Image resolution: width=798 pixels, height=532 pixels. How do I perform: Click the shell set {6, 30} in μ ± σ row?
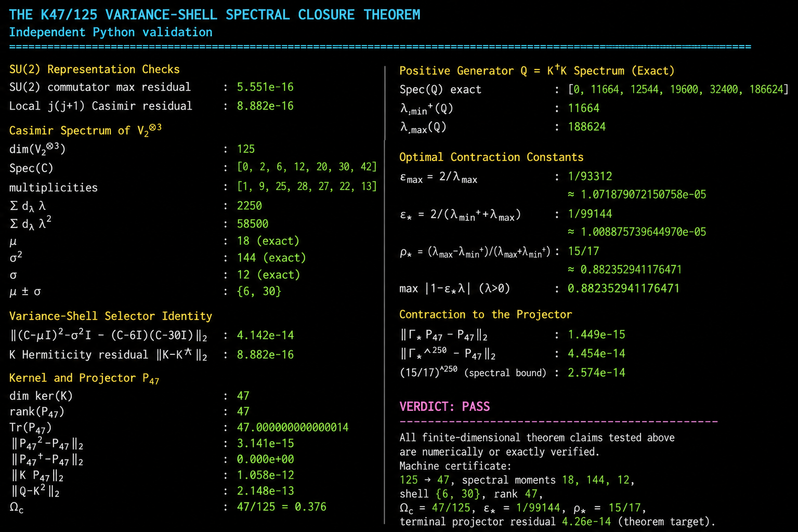[259, 291]
